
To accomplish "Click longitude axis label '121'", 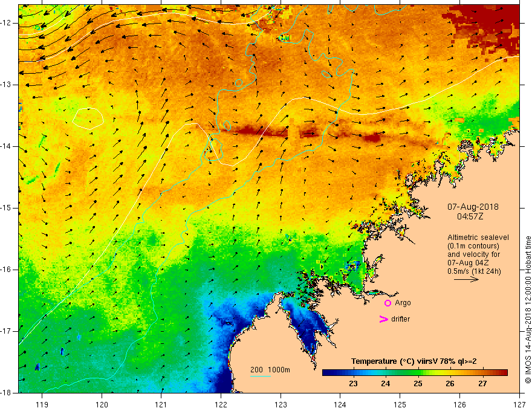I will [161, 404].
